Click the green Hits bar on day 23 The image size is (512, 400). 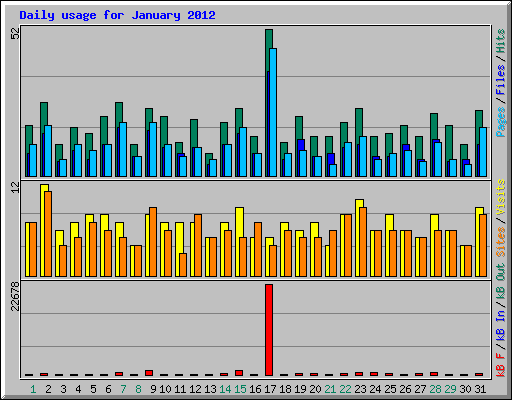tap(359, 122)
